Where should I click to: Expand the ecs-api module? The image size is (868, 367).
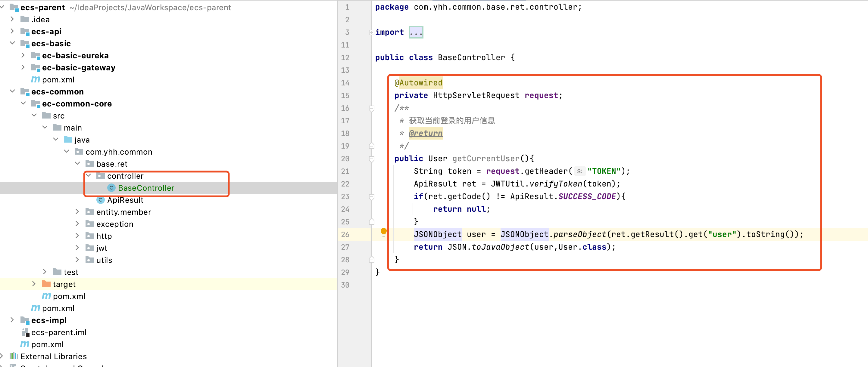[x=12, y=31]
